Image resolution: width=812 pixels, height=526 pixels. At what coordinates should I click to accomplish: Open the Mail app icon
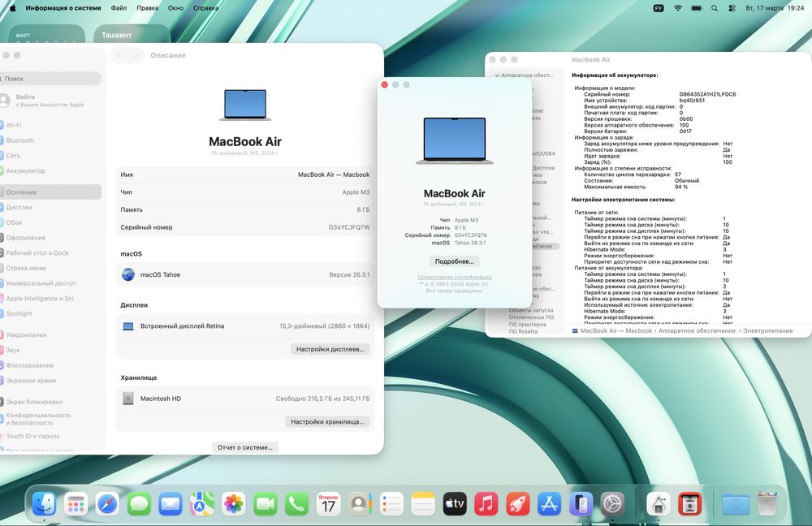pyautogui.click(x=171, y=504)
